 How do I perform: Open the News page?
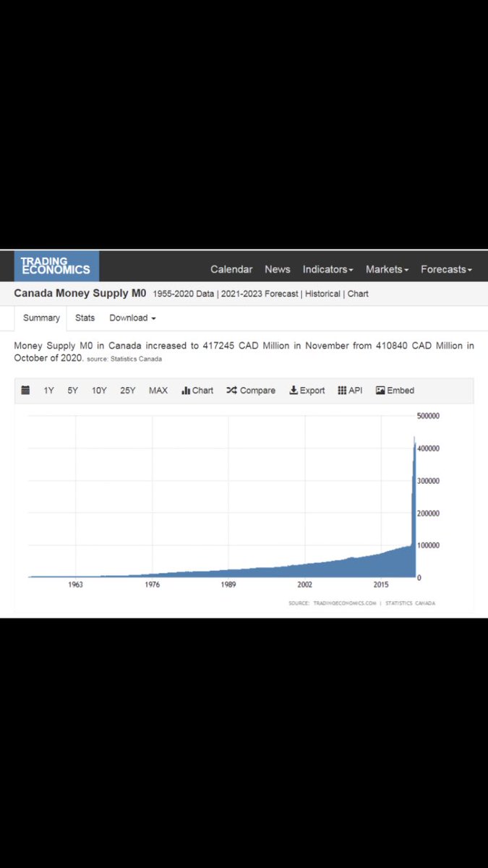tap(277, 269)
